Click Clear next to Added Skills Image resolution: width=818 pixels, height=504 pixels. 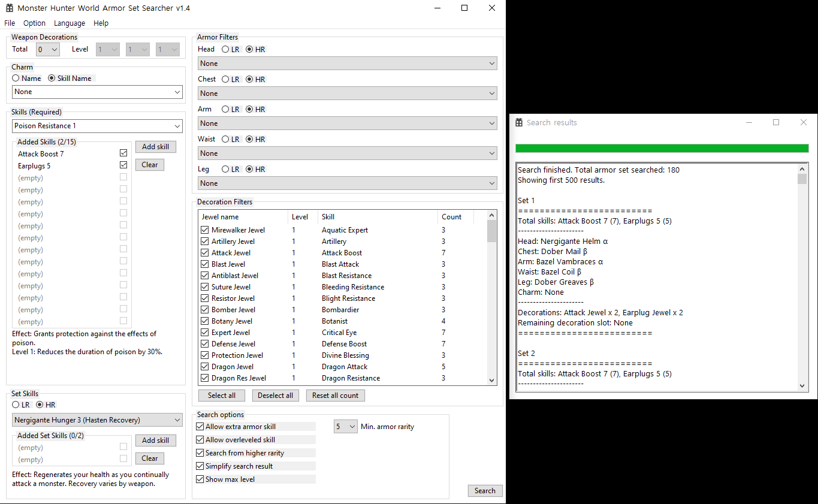tap(150, 165)
